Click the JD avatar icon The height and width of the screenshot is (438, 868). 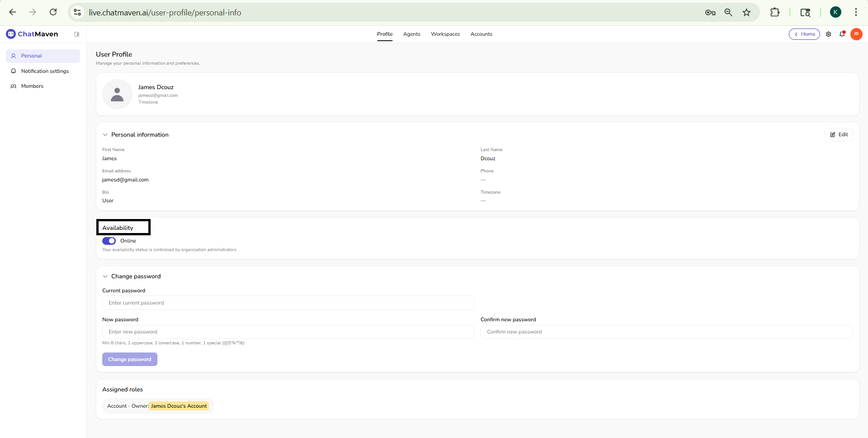coord(856,34)
